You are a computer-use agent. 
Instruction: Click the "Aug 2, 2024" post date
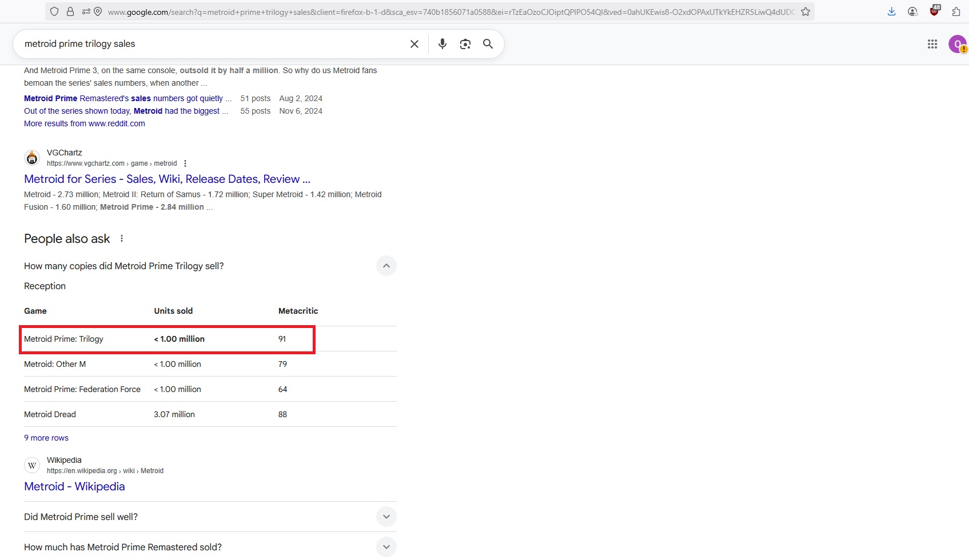tap(301, 98)
